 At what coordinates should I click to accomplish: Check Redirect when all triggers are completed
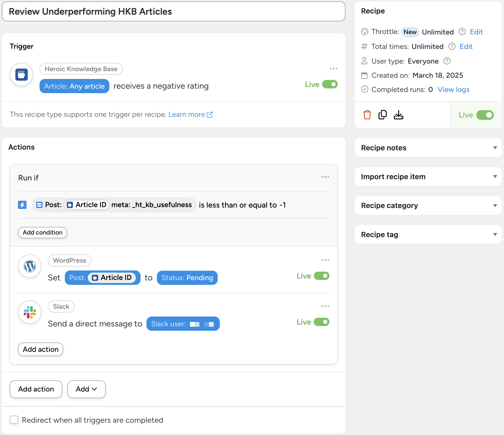tap(14, 420)
